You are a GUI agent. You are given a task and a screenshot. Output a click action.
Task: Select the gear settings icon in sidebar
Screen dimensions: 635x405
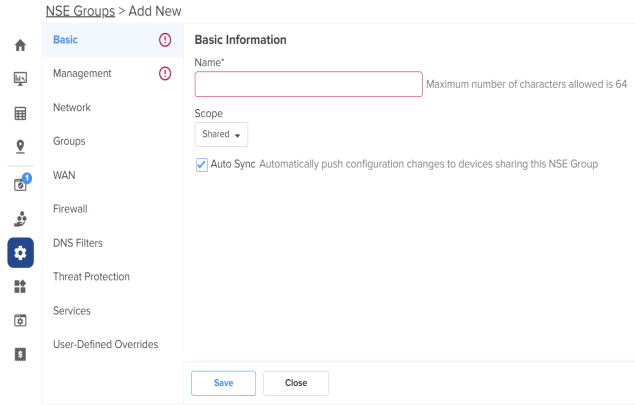tap(20, 253)
